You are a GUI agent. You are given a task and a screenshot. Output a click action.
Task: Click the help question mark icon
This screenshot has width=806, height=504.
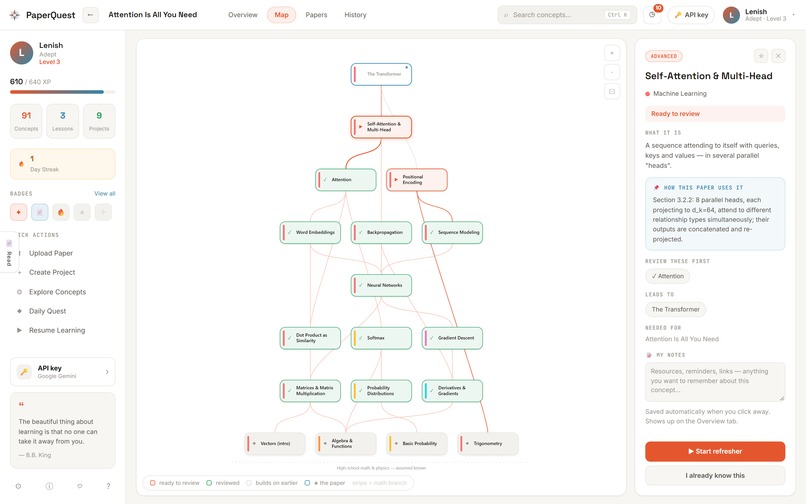click(108, 486)
